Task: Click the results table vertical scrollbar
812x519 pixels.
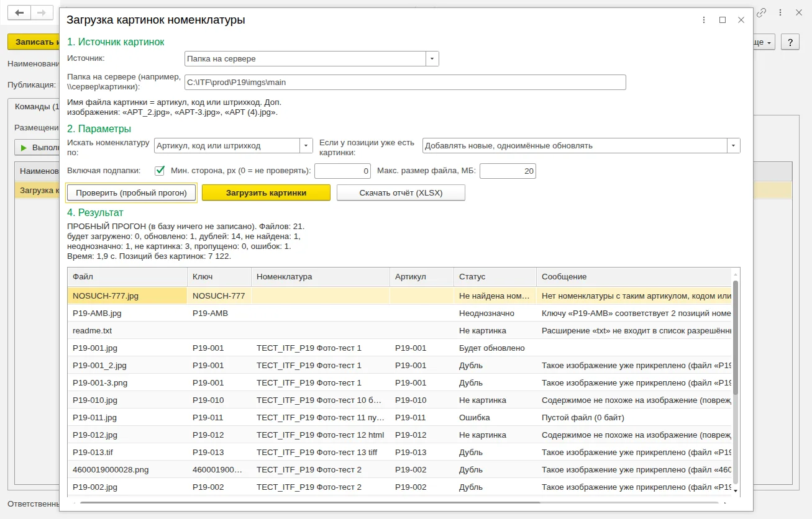Action: [x=736, y=381]
